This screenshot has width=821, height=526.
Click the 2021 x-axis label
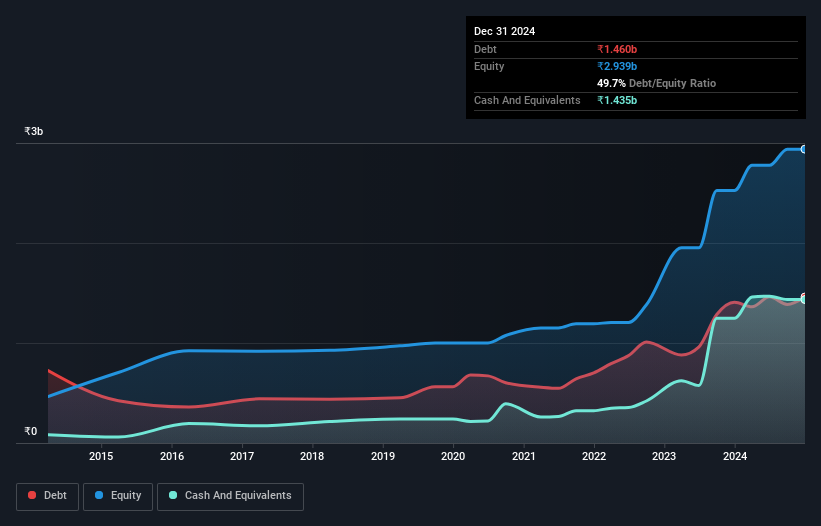[524, 456]
